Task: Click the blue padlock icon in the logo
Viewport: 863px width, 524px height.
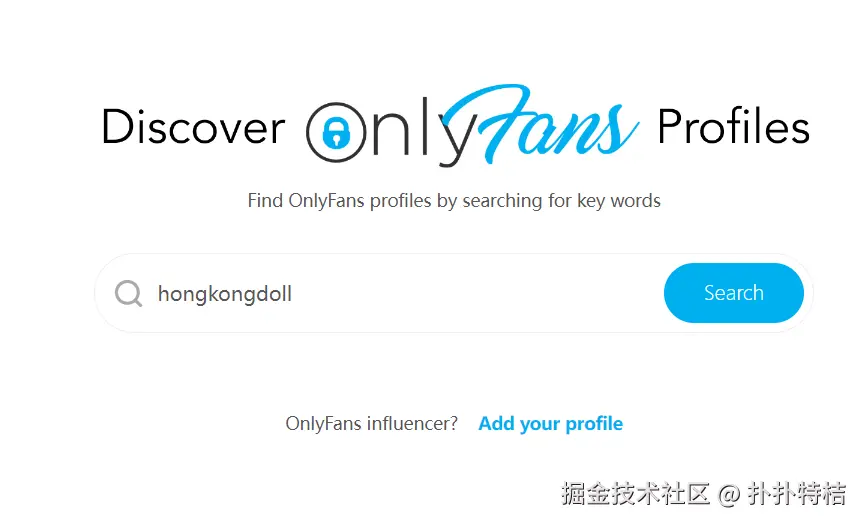Action: click(336, 133)
